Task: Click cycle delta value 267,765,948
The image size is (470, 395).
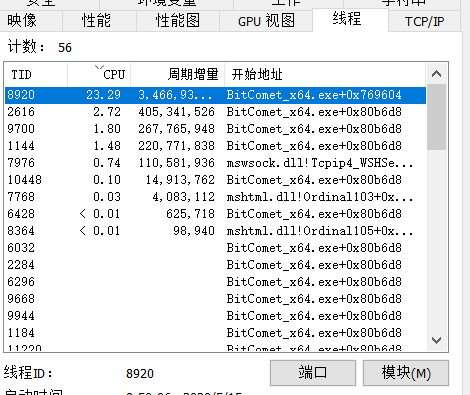Action: pos(176,129)
